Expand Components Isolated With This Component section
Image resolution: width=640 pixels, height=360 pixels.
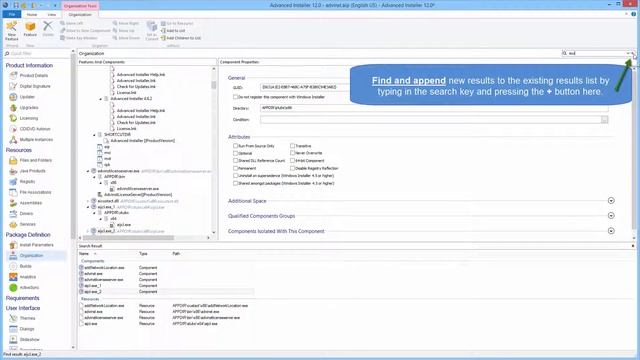point(611,231)
